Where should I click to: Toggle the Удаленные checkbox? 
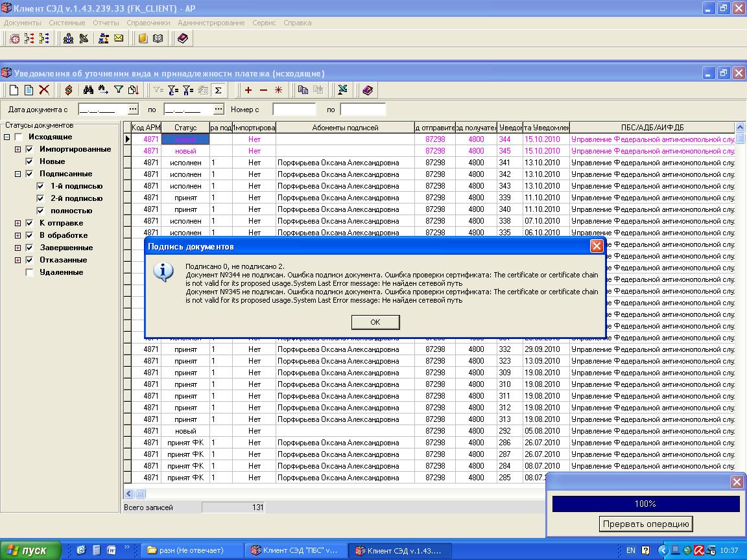pos(29,272)
